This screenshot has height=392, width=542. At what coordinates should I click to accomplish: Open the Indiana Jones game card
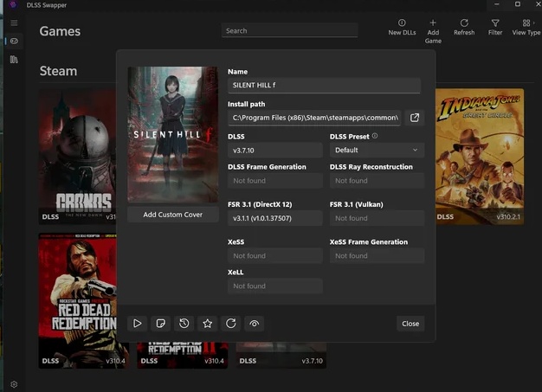[480, 157]
